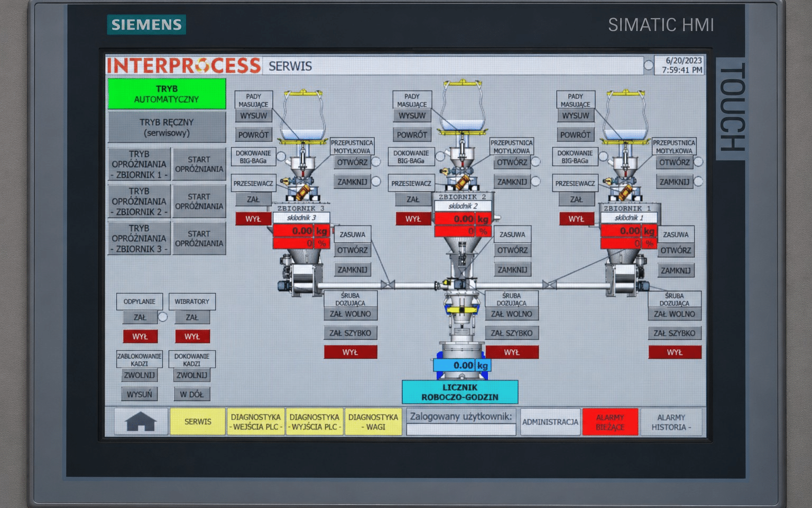Click WYSUW for Zbiornik 3 PADY MASUJĄCE

click(x=254, y=116)
